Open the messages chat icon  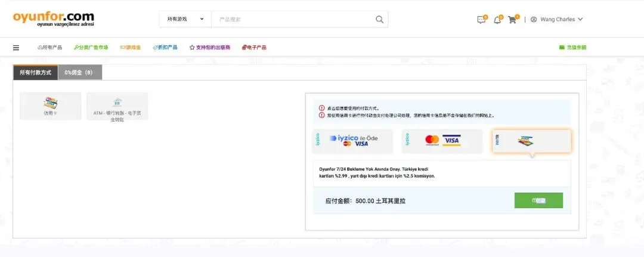[x=481, y=19]
